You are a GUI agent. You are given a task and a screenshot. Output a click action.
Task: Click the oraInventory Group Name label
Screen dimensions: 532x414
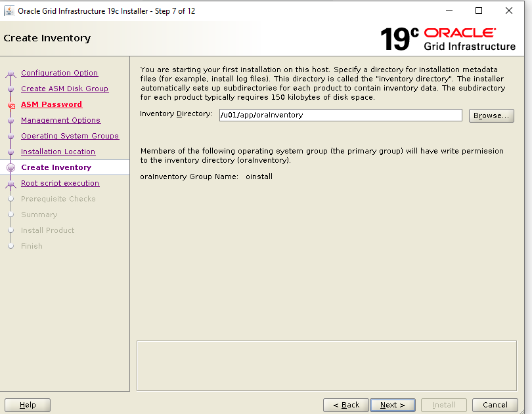point(189,176)
